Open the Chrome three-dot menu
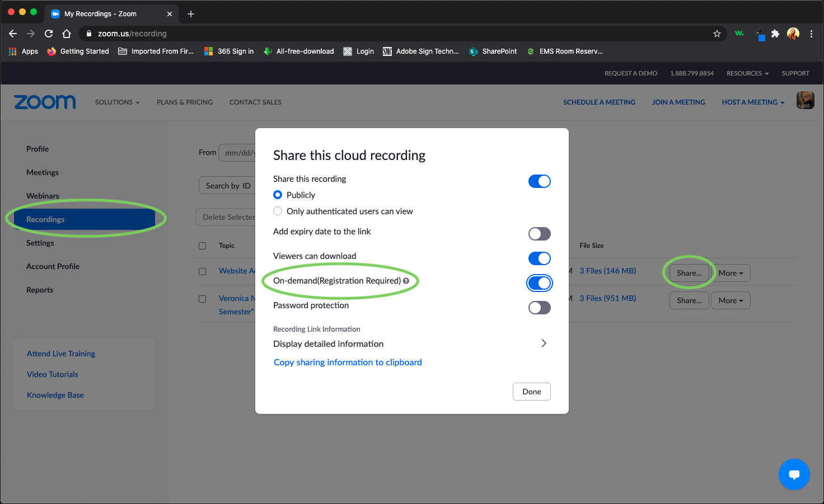 pyautogui.click(x=811, y=34)
